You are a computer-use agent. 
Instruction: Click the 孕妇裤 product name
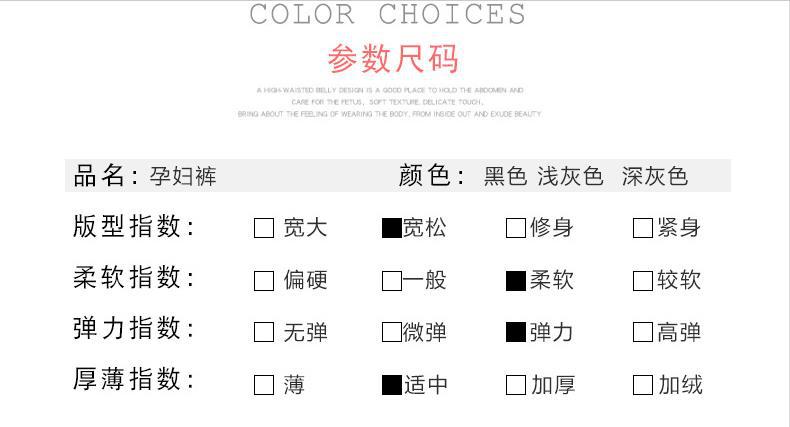[x=183, y=177]
